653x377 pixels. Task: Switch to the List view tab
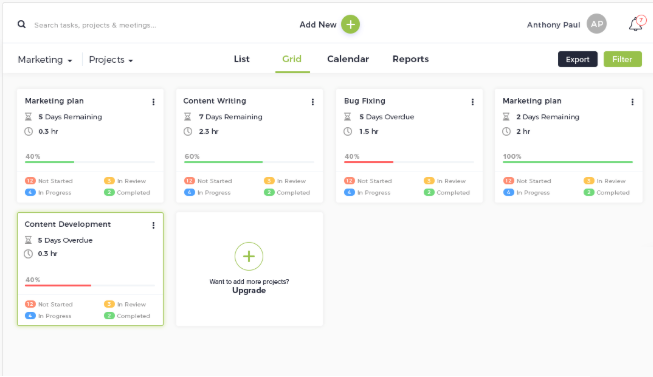point(242,59)
